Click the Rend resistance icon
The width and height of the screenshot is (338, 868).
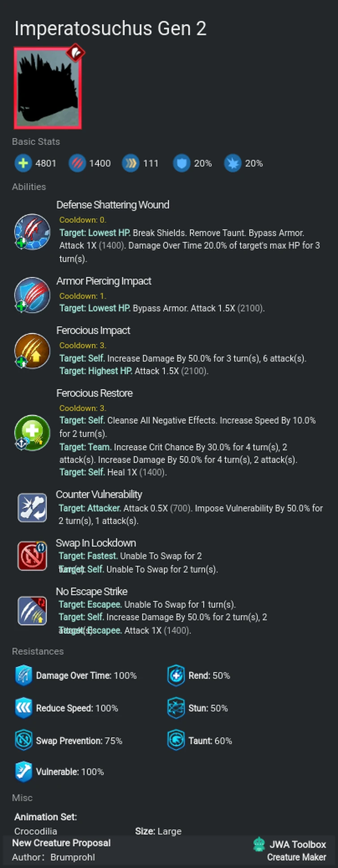click(176, 675)
